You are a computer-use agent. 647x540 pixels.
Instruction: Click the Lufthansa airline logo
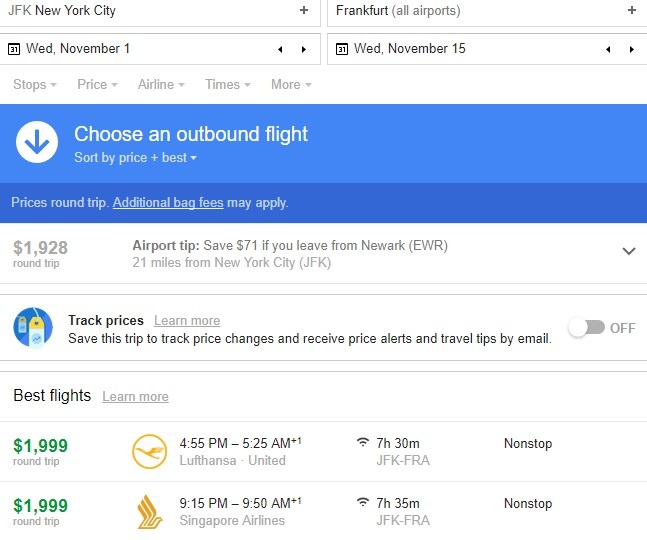pos(149,452)
